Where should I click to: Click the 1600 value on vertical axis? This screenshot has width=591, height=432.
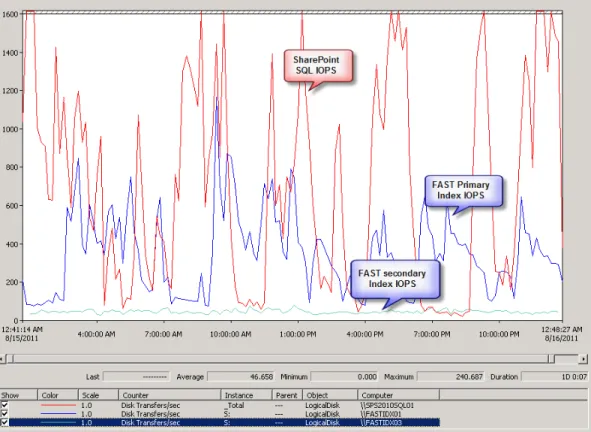pyautogui.click(x=10, y=14)
